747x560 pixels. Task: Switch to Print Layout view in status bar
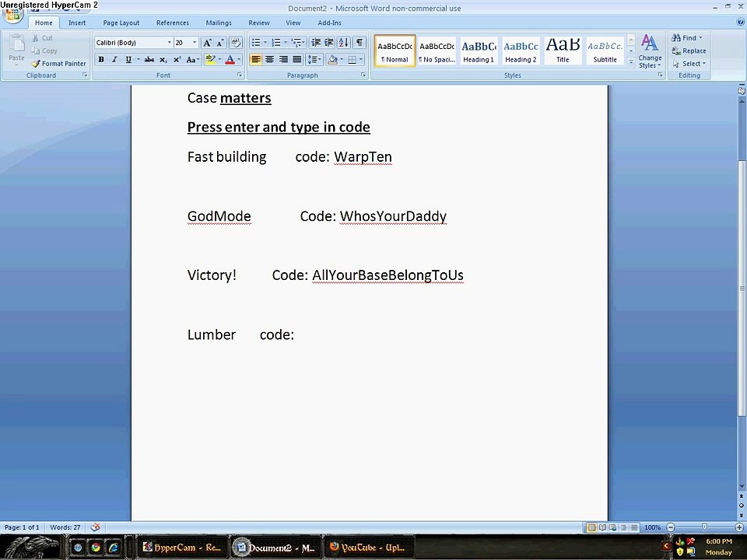click(x=591, y=527)
